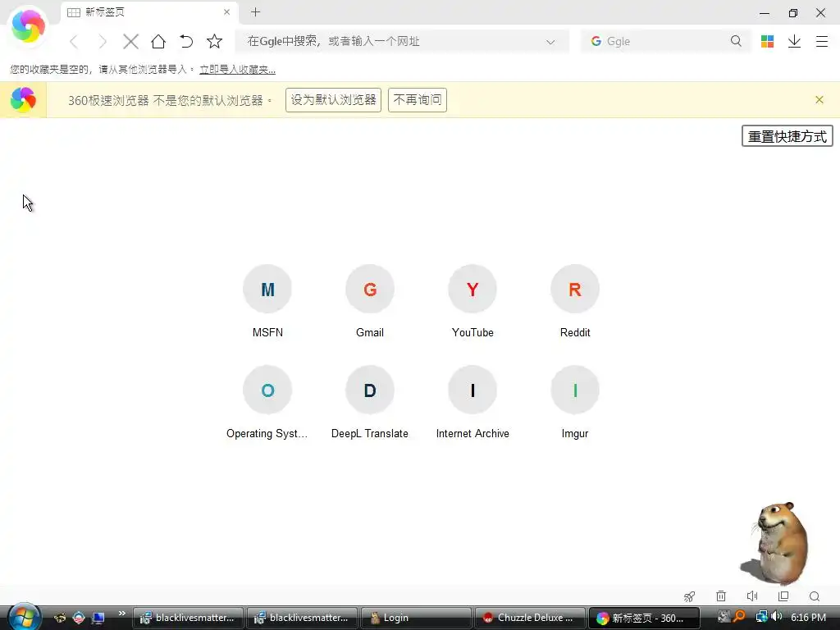This screenshot has width=840, height=630.
Task: Click the magnifier search icon in search box
Action: (x=736, y=41)
